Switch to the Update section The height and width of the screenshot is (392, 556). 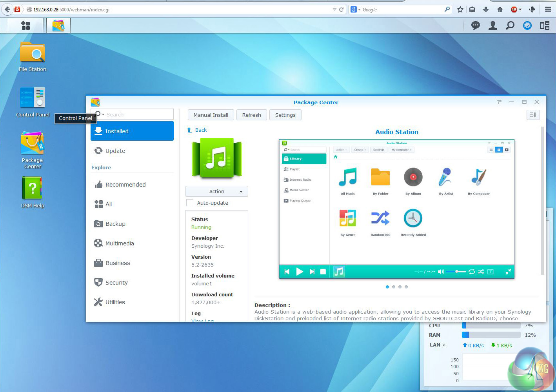(115, 151)
